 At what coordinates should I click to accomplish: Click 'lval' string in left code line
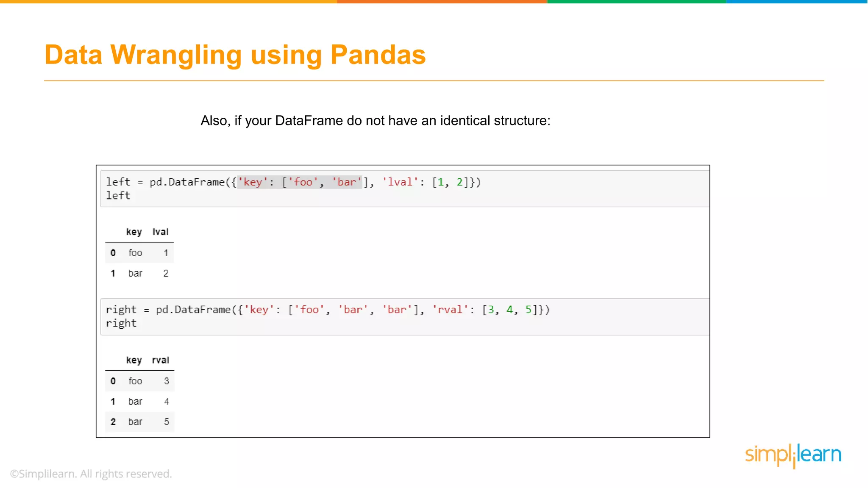pos(400,182)
